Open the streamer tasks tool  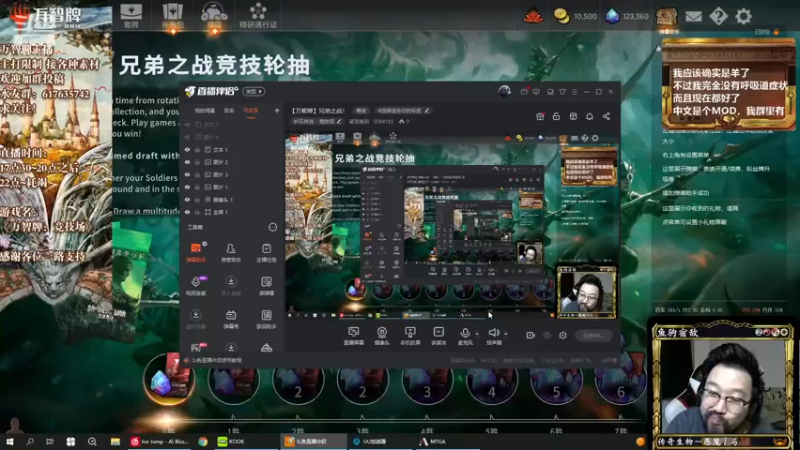point(266,252)
